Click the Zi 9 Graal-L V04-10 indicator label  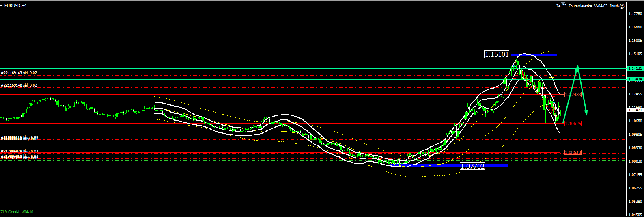click(17, 212)
